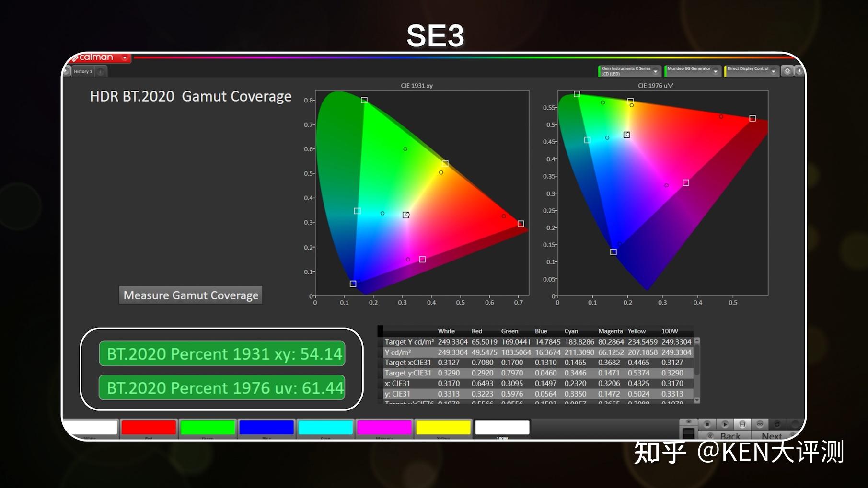Click the Measure Gamut Coverage button
Screen dimensions: 868x488
[x=191, y=295]
